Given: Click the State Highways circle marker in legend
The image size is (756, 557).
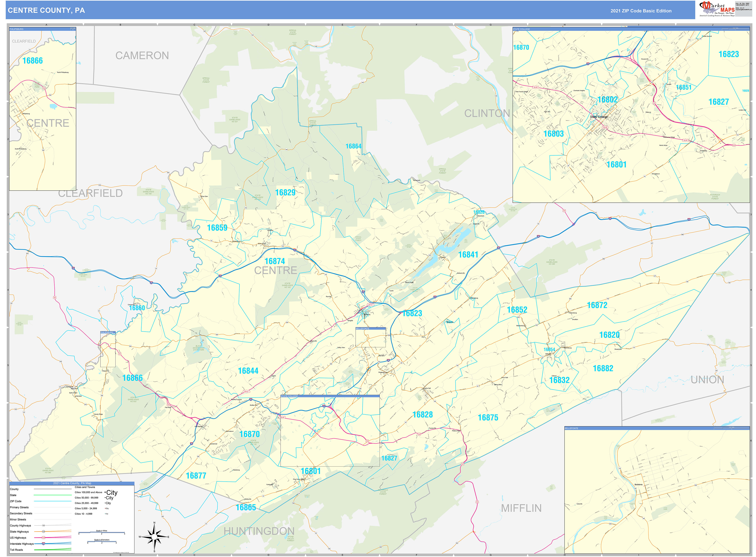Looking at the screenshot, I should click(43, 532).
